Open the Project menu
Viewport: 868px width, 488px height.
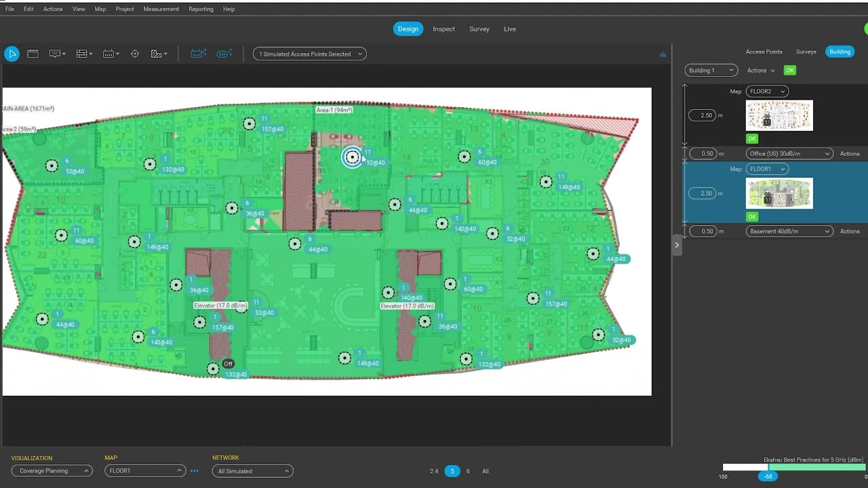(125, 9)
